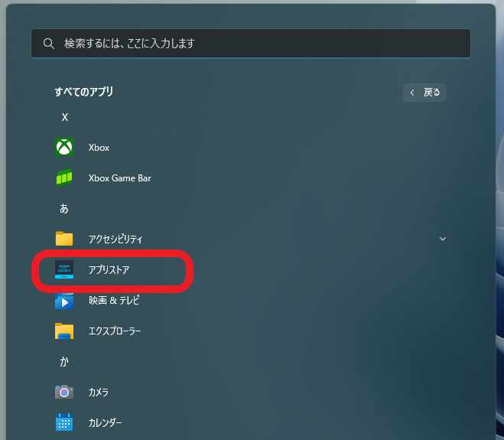The width and height of the screenshot is (504, 440).
Task: Click the アクセシビリティ folder icon
Action: pos(64,239)
